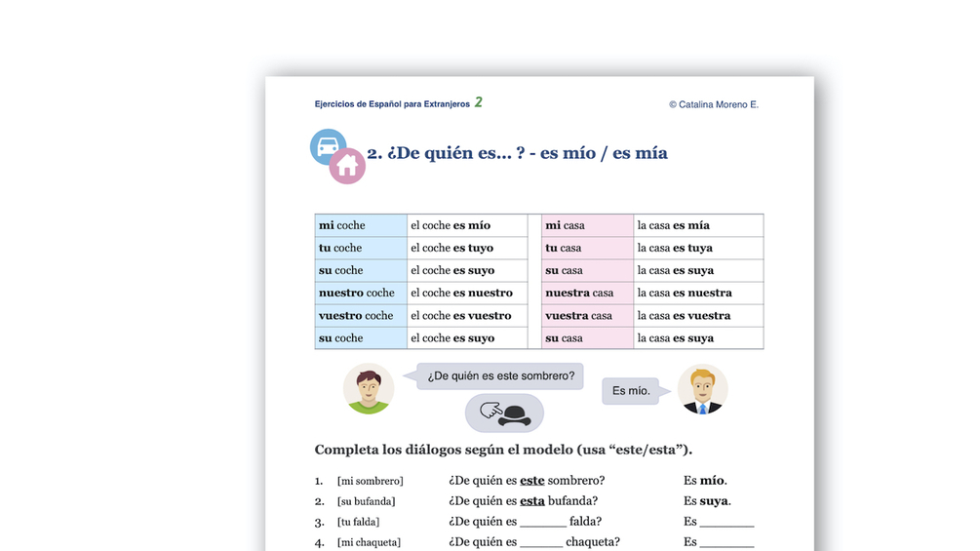
Task: Click the title '2. ¿De quién es... ? - es mío / es mía'
Action: pos(517,153)
